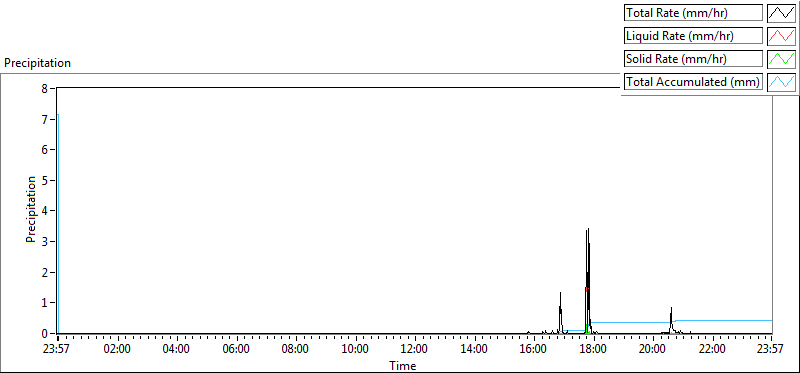Click the rate spike just before 17:00
This screenshot has width=800, height=373.
[x=560, y=293]
